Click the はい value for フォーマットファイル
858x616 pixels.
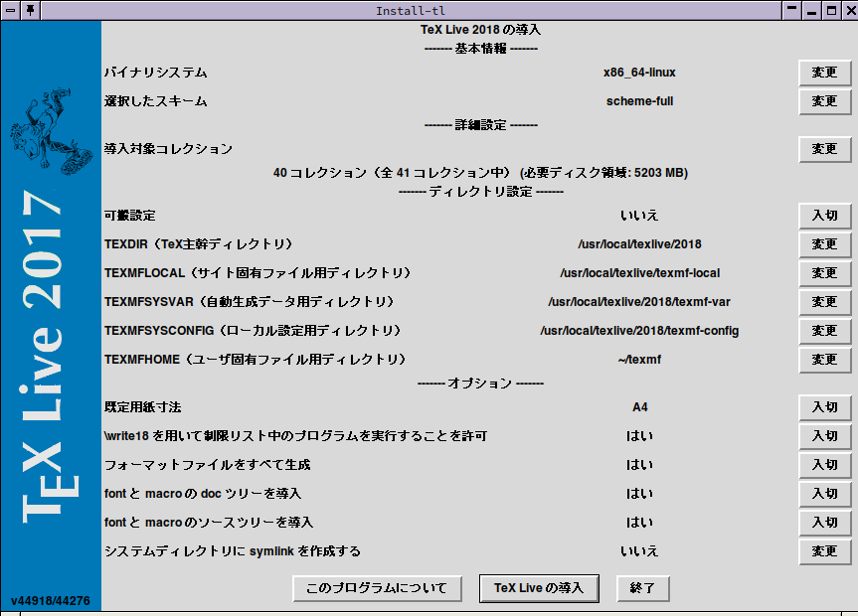(x=639, y=464)
